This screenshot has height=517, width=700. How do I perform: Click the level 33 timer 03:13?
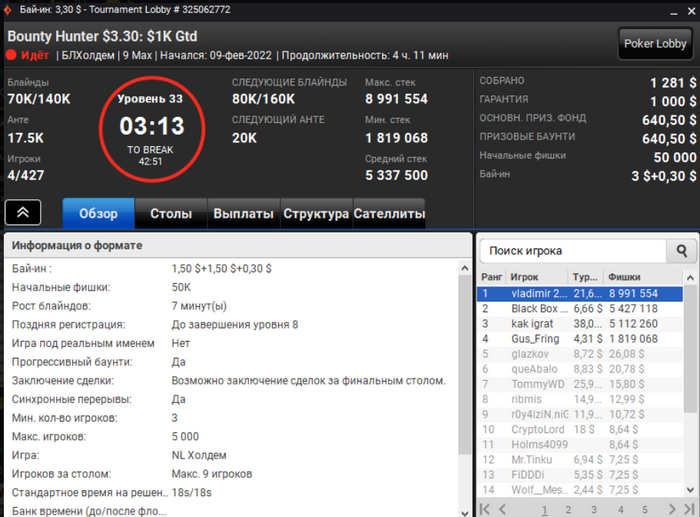[x=152, y=126]
